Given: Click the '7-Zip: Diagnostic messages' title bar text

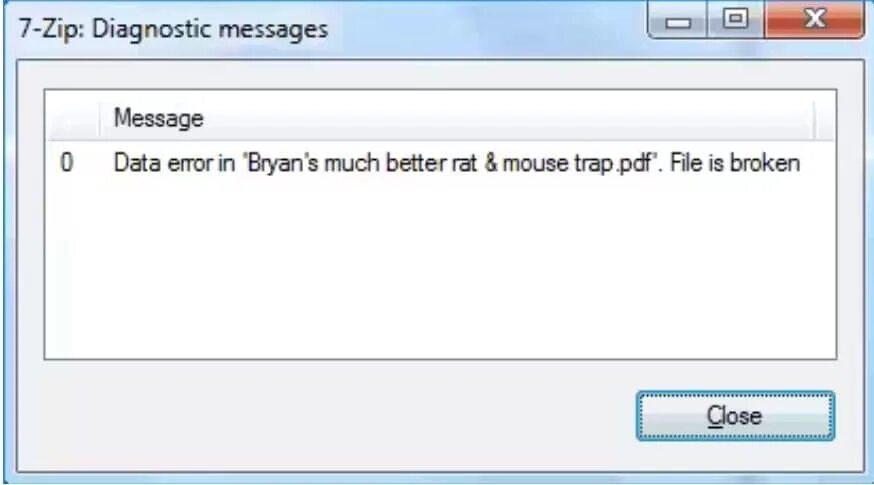Looking at the screenshot, I should [x=173, y=29].
